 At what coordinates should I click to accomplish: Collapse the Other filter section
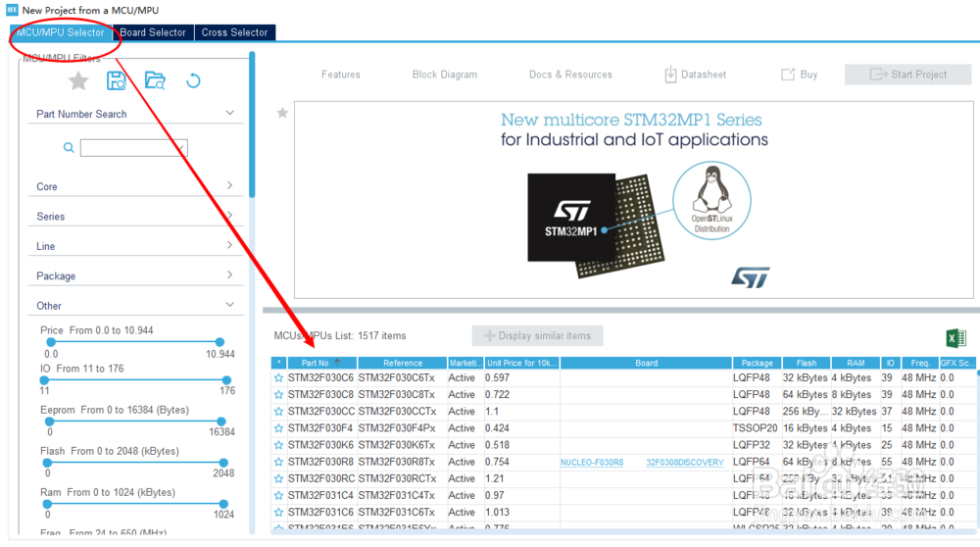(x=230, y=305)
